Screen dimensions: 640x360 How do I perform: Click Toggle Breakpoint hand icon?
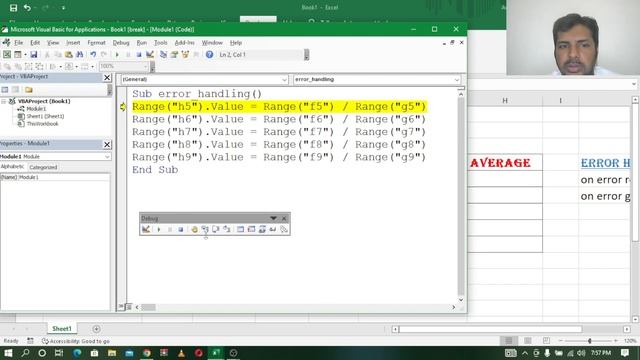[x=194, y=229]
